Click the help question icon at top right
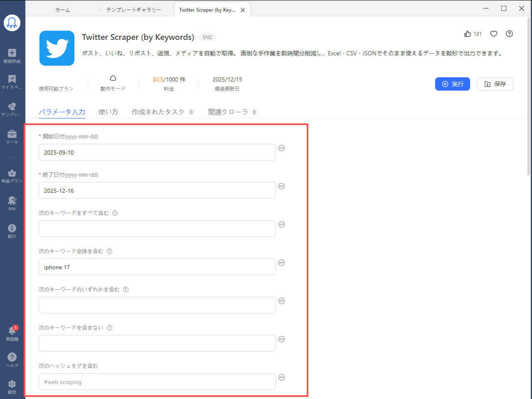532x399 pixels. click(x=509, y=34)
